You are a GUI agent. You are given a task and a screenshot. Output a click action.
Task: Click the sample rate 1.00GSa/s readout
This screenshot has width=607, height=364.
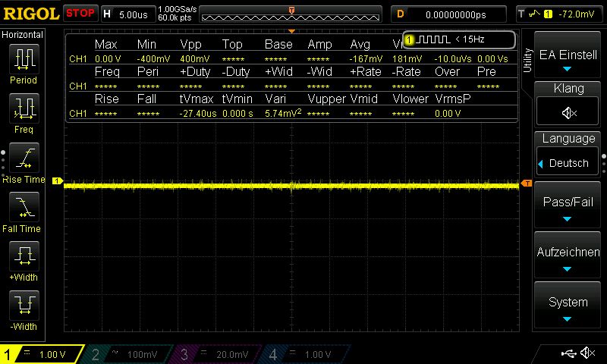coord(178,9)
